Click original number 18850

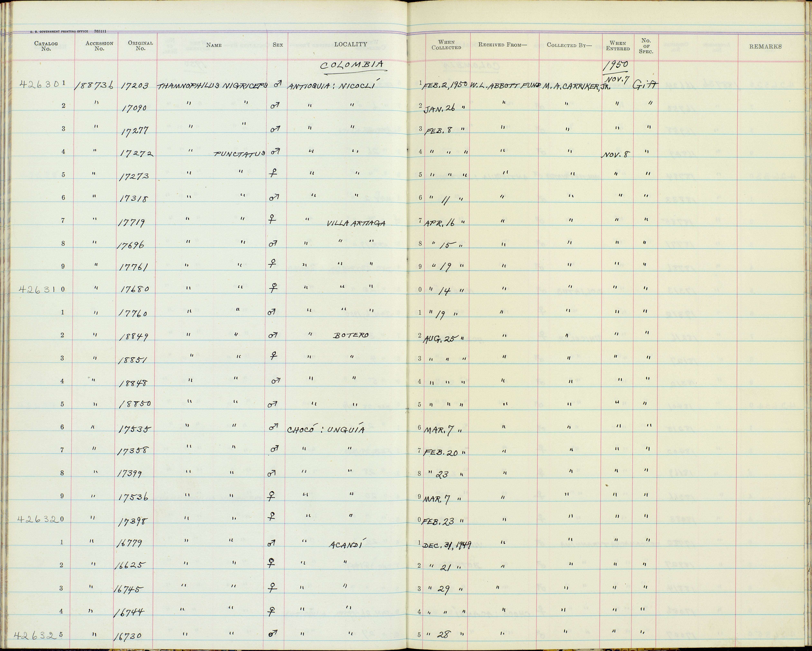pos(135,404)
